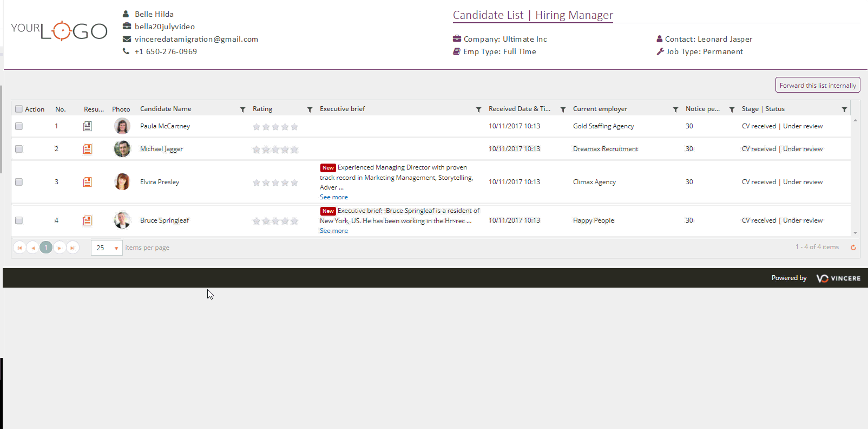Open Elvira Presley's resume document icon
The image size is (868, 429).
coord(87,182)
